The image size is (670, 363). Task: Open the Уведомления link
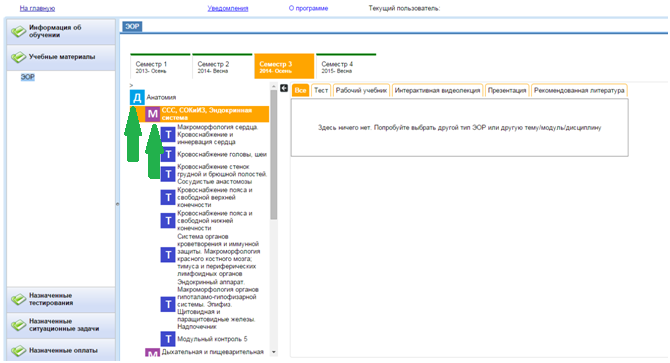pyautogui.click(x=228, y=8)
